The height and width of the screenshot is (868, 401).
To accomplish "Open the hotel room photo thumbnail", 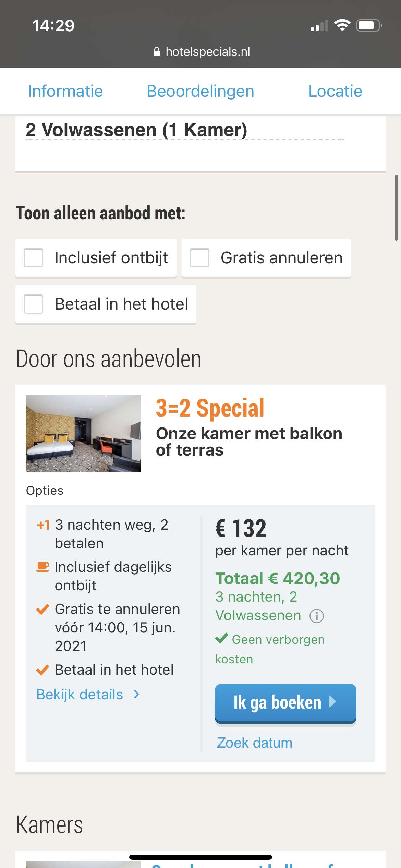I will coord(83,433).
